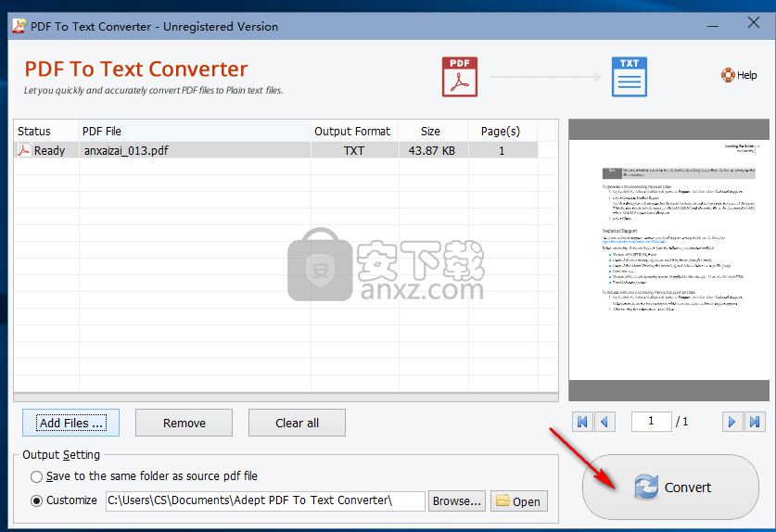The width and height of the screenshot is (776, 532).
Task: Click the Remove button
Action: point(184,423)
